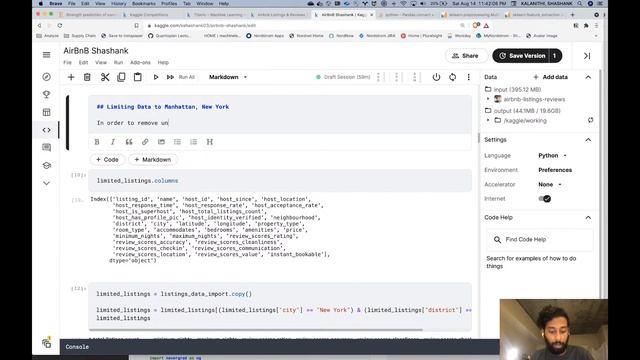Paste cell with clipboard icon
The height and width of the screenshot is (360, 640).
(x=138, y=77)
